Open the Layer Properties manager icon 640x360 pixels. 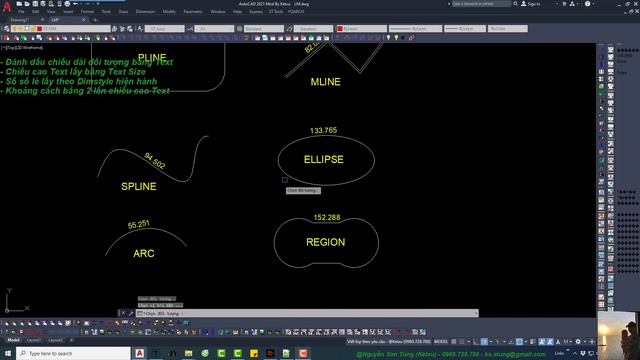(x=7, y=29)
